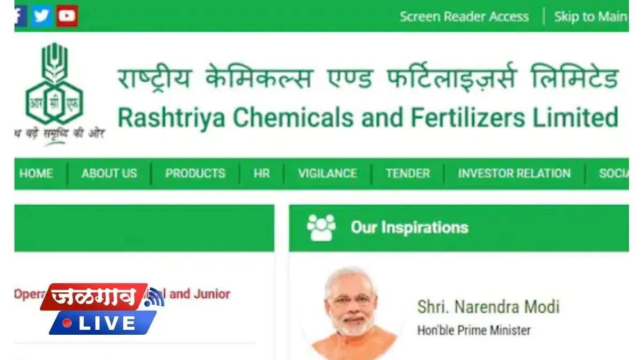Click the Skip to Main link
Image resolution: width=644 pixels, height=360 pixels.
[x=591, y=17]
